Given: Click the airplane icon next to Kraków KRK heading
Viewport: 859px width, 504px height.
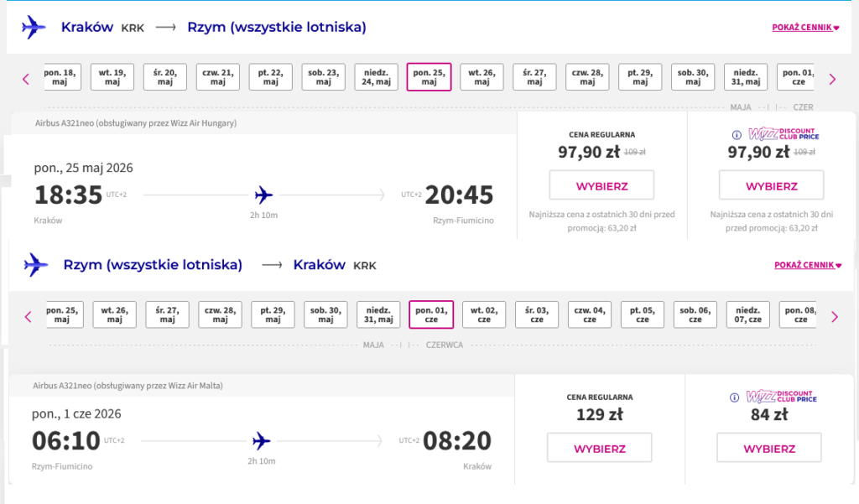Looking at the screenshot, I should tap(34, 27).
